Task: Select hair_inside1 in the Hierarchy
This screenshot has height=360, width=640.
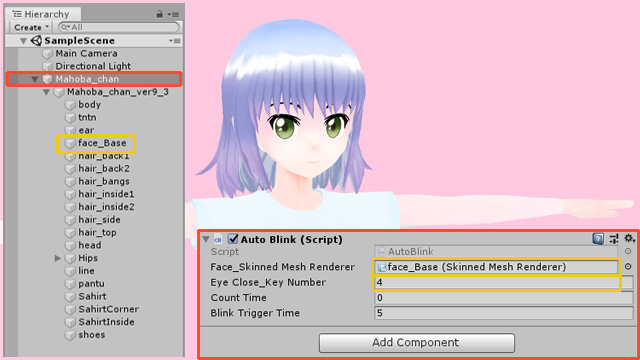Action: [x=106, y=194]
